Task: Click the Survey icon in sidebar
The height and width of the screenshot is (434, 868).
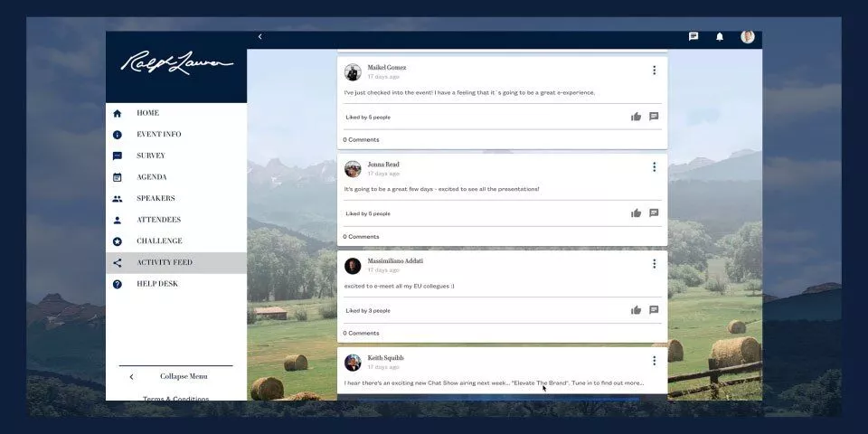Action: [118, 156]
